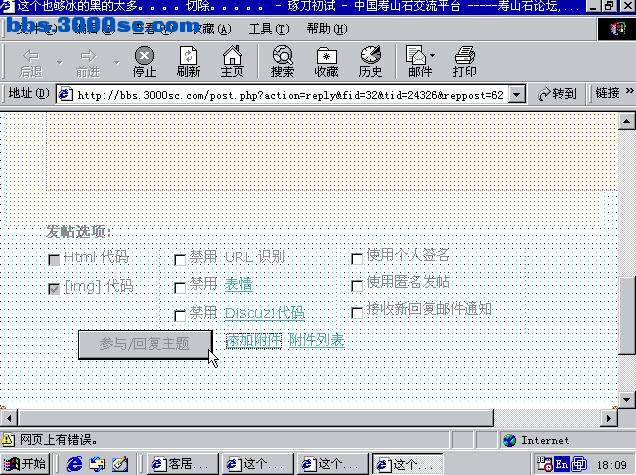Enable 禁用 URL 识别 checkbox
Viewport: 636px width, 475px height.
point(180,260)
